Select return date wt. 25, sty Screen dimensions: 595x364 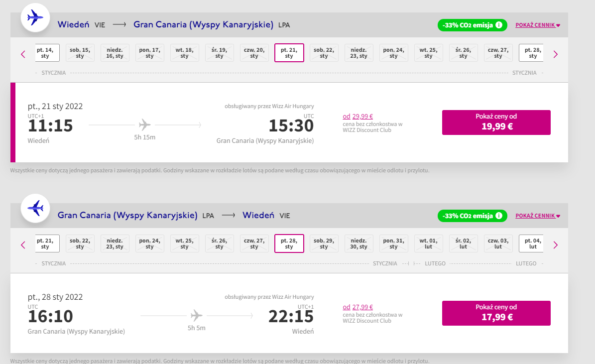(x=185, y=243)
